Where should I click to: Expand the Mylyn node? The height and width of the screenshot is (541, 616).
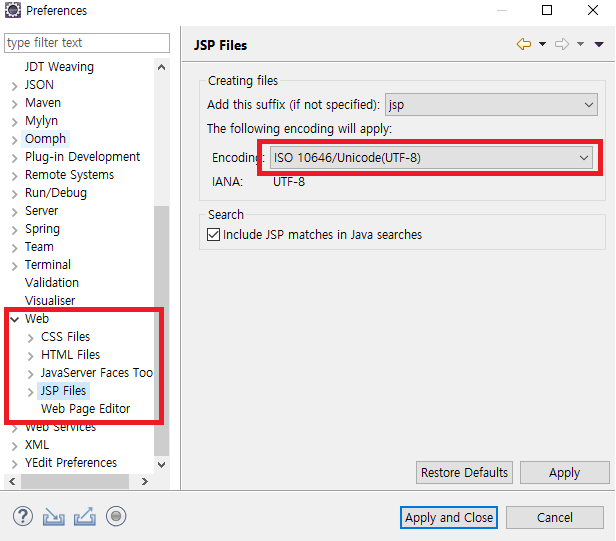point(15,122)
